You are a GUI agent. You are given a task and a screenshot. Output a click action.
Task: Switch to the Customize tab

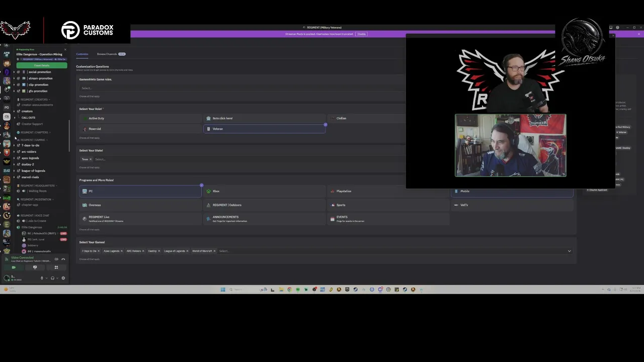[82, 54]
